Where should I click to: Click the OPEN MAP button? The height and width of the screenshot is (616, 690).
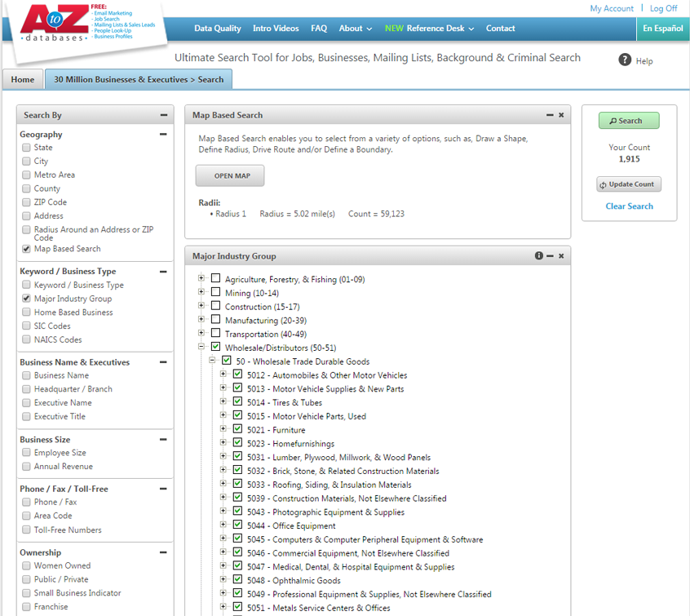(x=230, y=175)
